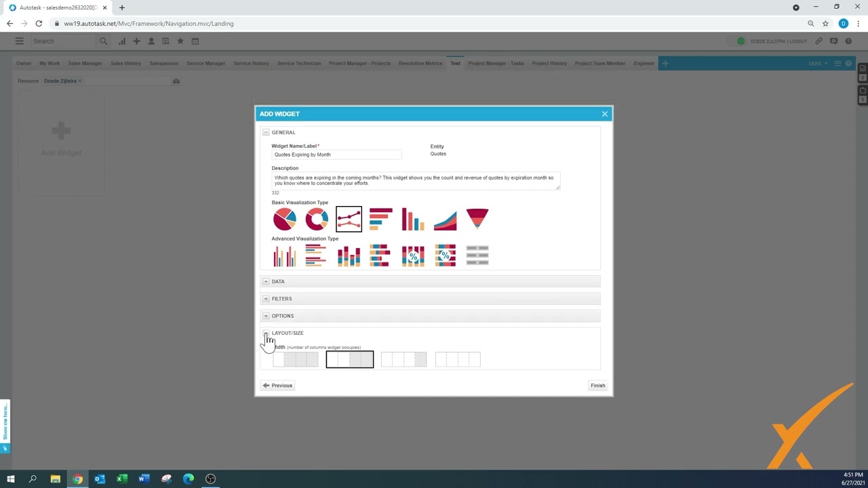Switch to the Project History tab
Viewport: 868px width, 488px height.
[549, 64]
